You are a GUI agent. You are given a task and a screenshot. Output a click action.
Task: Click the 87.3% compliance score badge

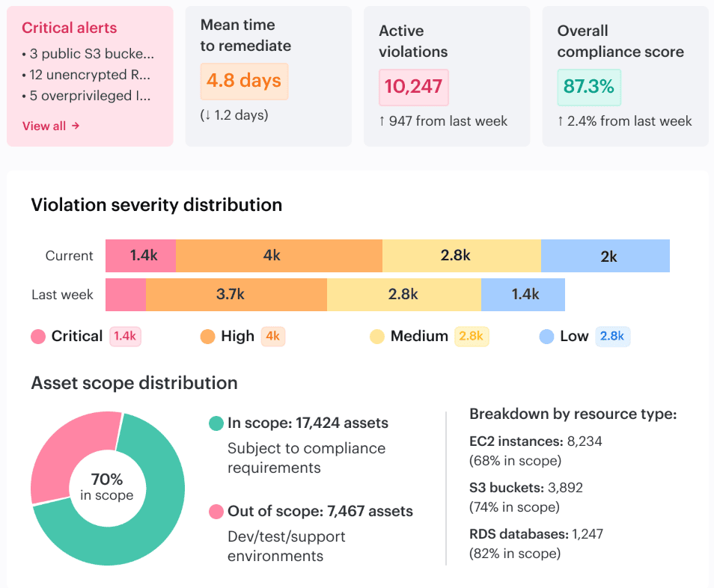pyautogui.click(x=589, y=87)
